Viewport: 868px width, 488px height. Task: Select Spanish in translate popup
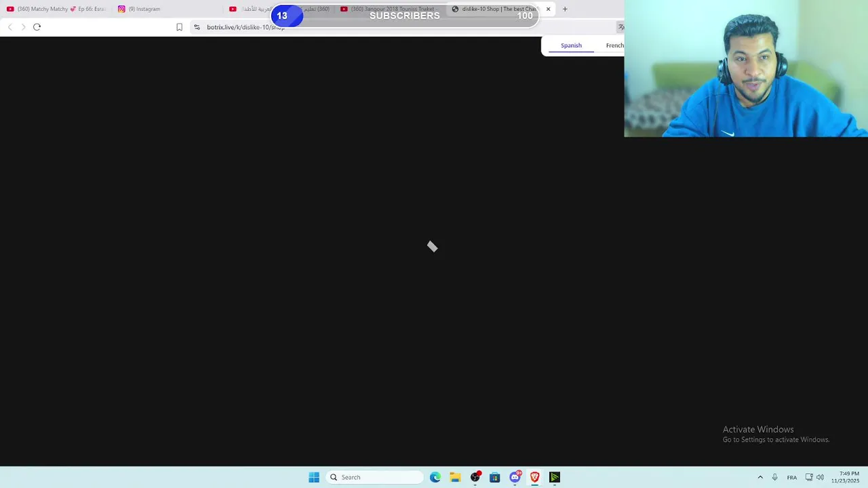coord(571,45)
